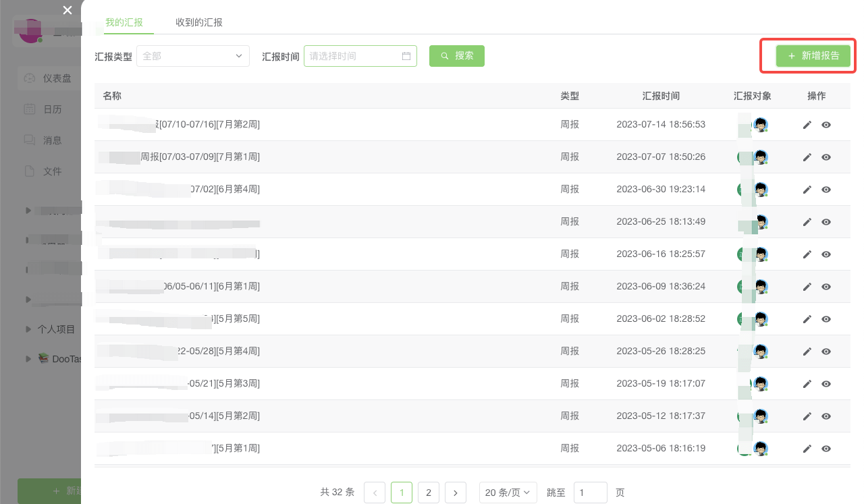Open the 汇报类型 type dropdown showing 全部
This screenshot has height=504, width=864.
pos(193,56)
